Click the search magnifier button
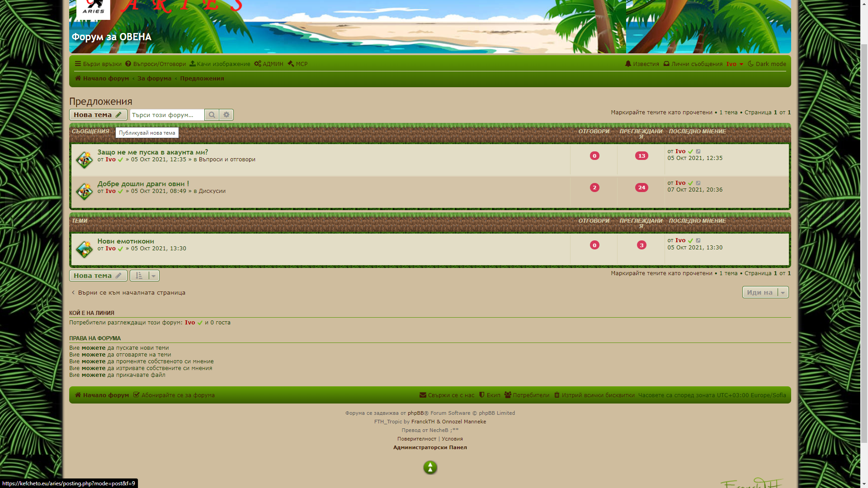 (x=212, y=115)
